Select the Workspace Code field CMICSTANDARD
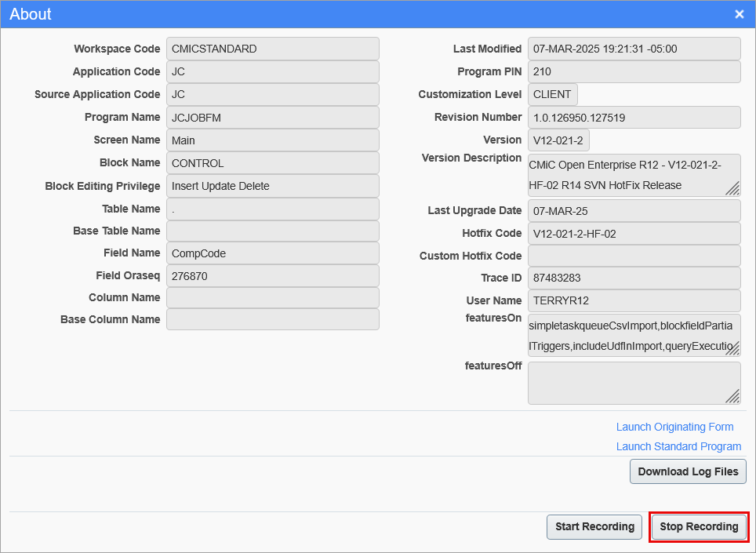 click(x=273, y=49)
